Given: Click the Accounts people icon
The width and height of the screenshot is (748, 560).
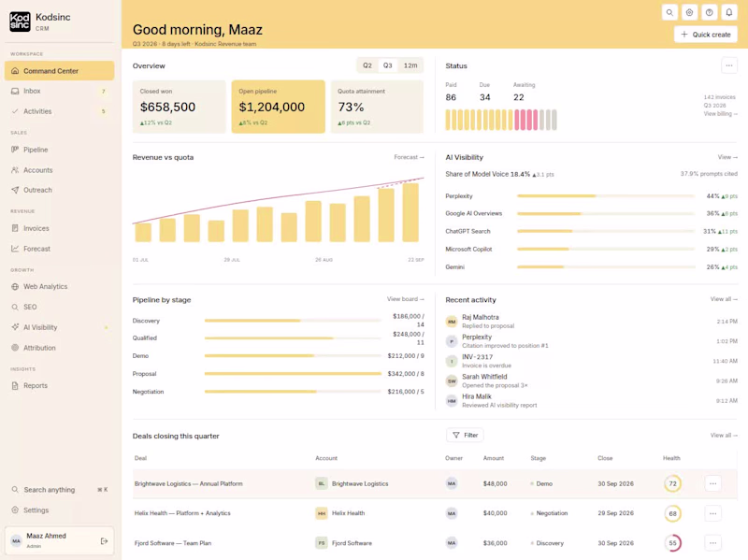Looking at the screenshot, I should [x=15, y=170].
